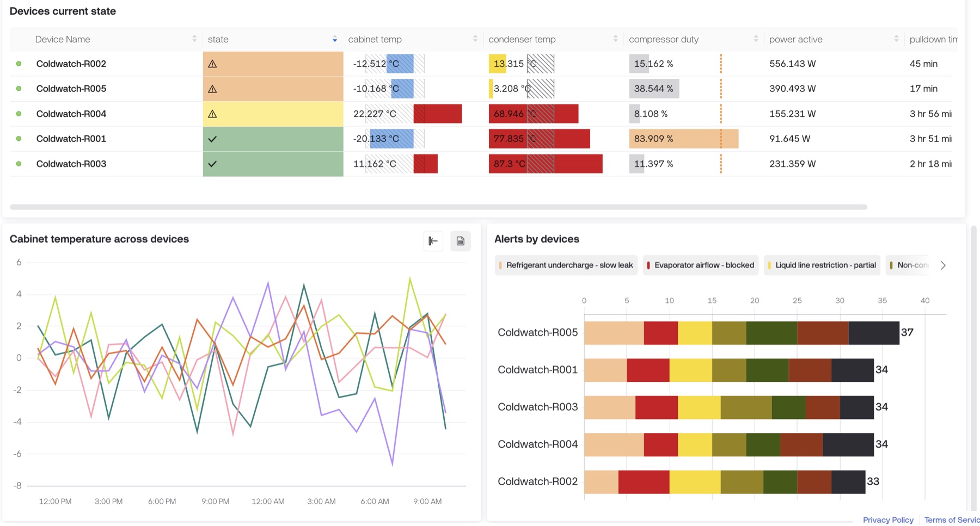Click power active value 556.143 W
980x526 pixels.
[x=792, y=64]
